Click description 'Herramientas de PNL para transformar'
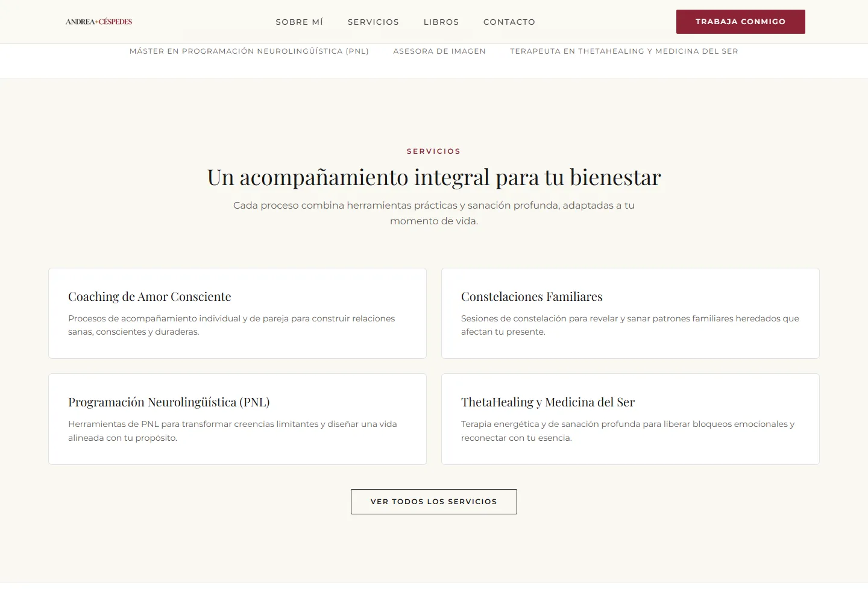Image resolution: width=868 pixels, height=603 pixels. click(233, 431)
